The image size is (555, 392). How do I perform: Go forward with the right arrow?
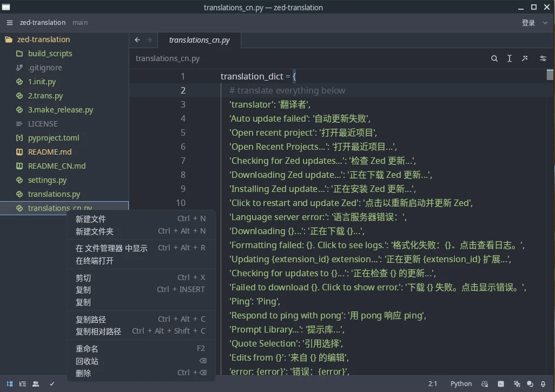tap(149, 40)
